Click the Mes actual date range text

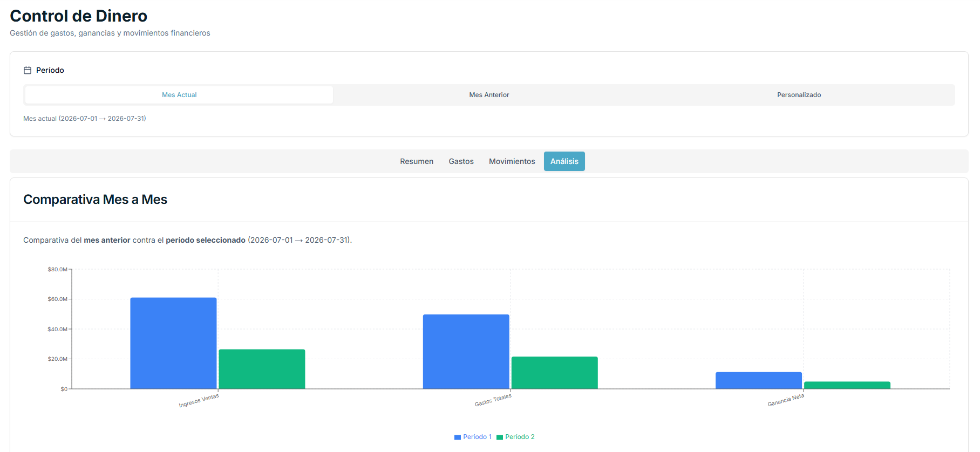tap(84, 119)
